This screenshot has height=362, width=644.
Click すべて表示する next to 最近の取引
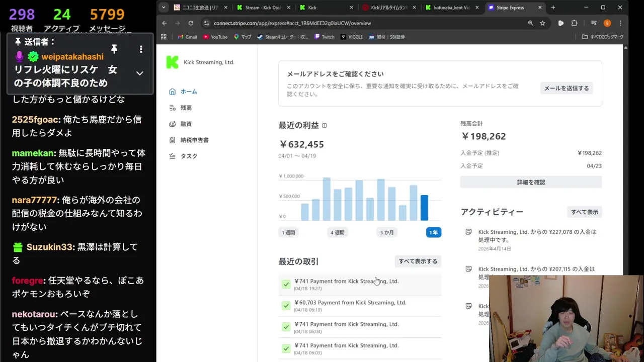(418, 261)
